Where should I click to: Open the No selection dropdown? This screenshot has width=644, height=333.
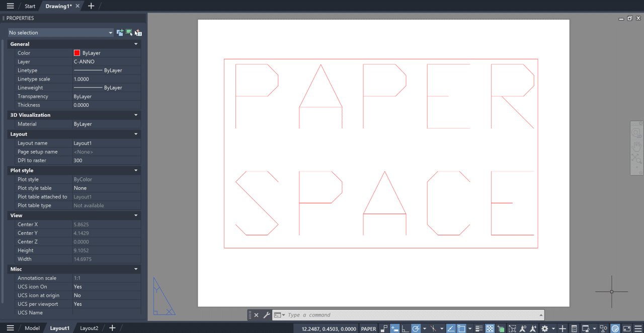(60, 33)
